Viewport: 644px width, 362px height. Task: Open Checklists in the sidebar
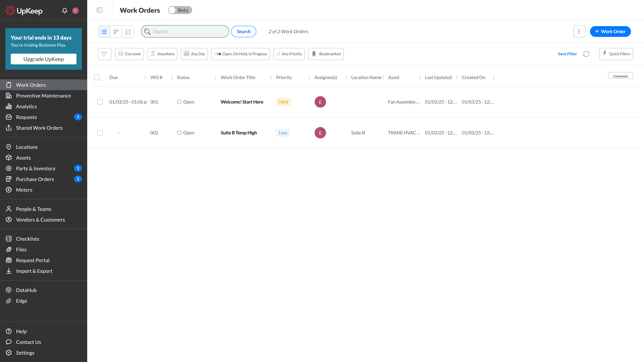click(44, 239)
